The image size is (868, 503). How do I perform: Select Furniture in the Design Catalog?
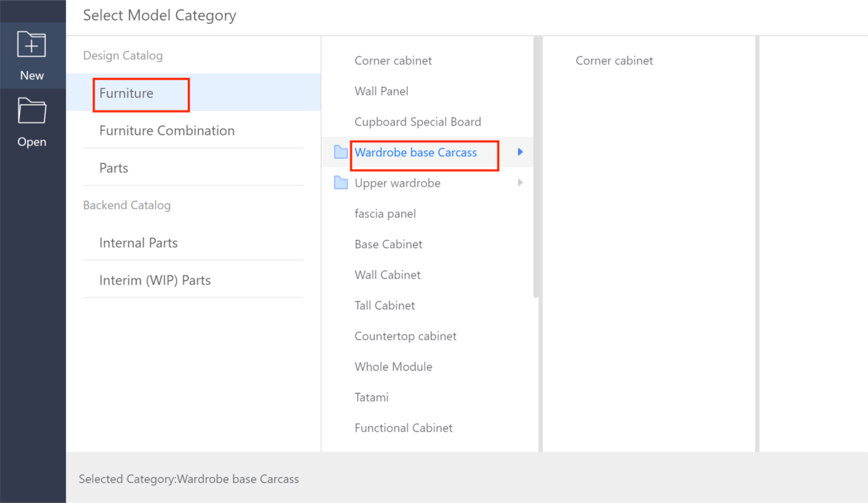coord(126,93)
